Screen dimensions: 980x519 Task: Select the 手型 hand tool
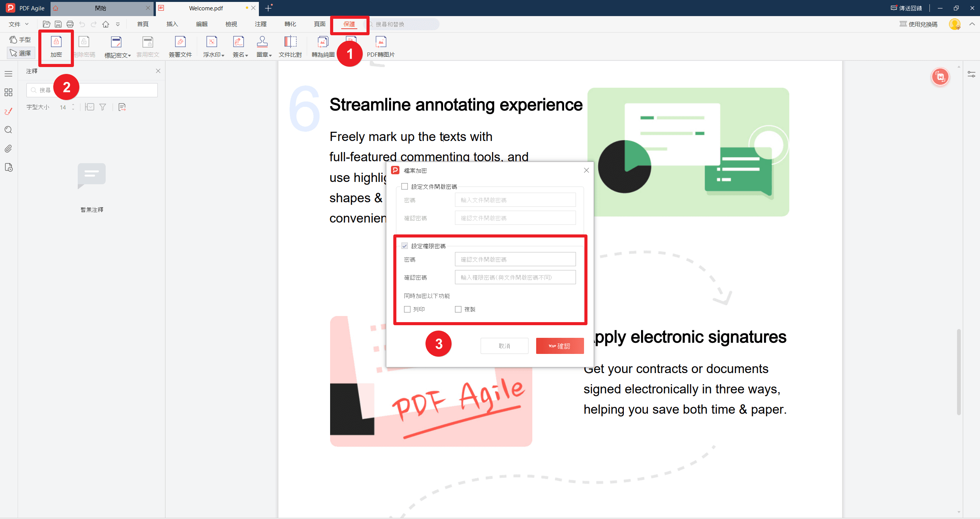point(20,39)
